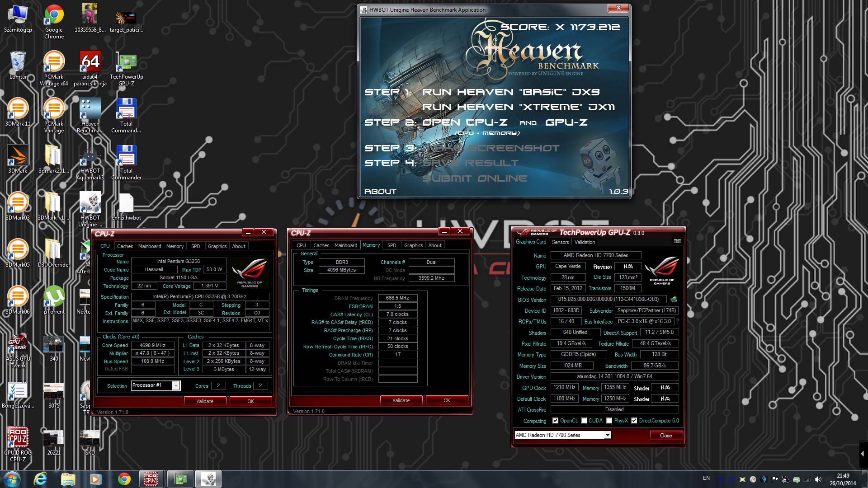This screenshot has width=868, height=488.
Task: Launch the 3DMark03 desktop shortcut
Action: coord(18,206)
